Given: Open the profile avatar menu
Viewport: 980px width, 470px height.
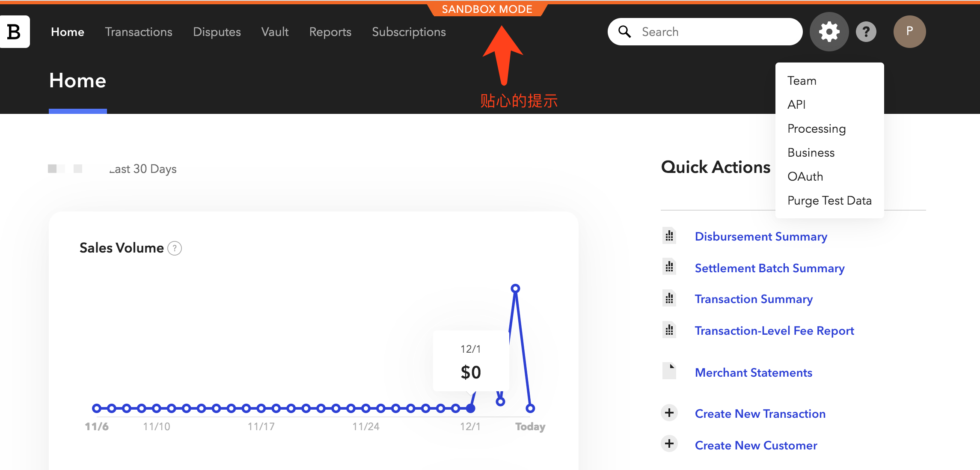Looking at the screenshot, I should click(909, 31).
